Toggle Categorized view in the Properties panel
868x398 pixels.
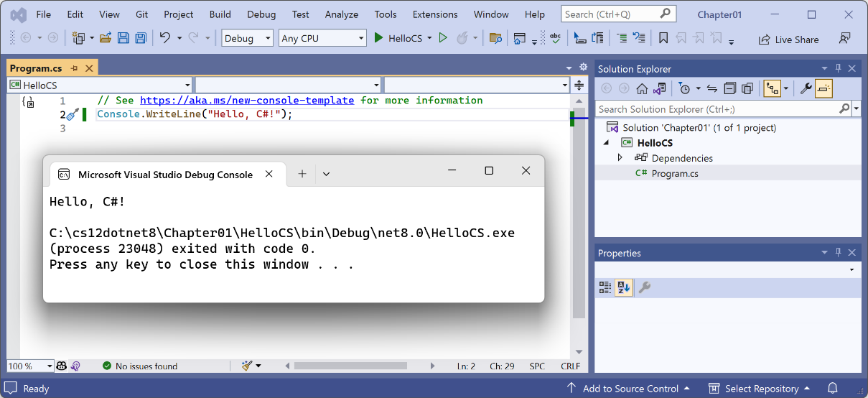(605, 287)
